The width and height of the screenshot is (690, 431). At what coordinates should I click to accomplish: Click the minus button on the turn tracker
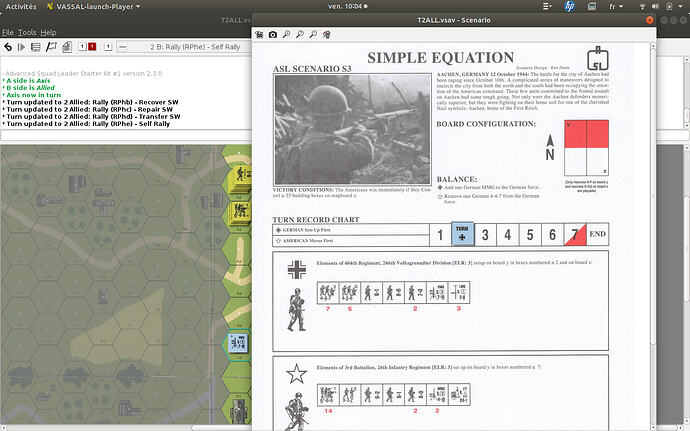coord(123,47)
